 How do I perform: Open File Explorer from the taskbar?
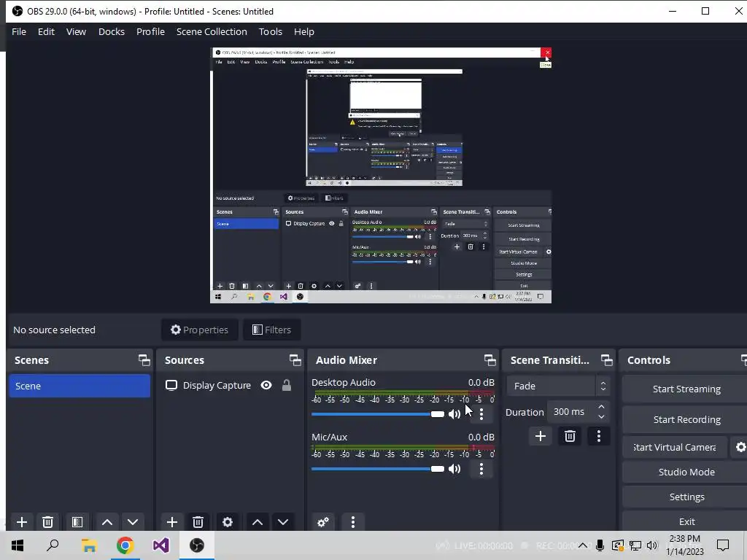89,545
